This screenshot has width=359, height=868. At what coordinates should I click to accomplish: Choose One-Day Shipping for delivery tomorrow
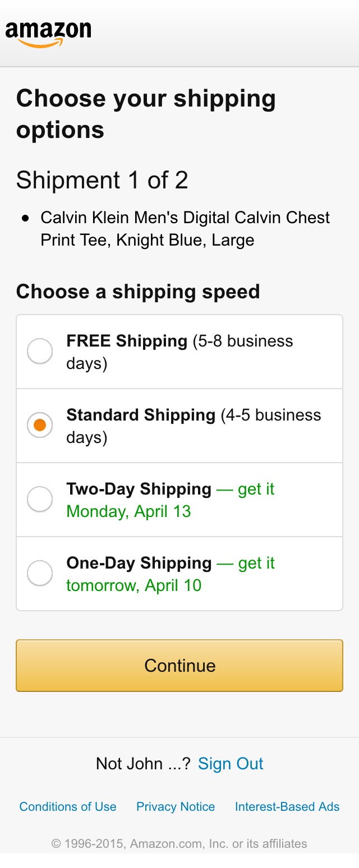(x=39, y=572)
